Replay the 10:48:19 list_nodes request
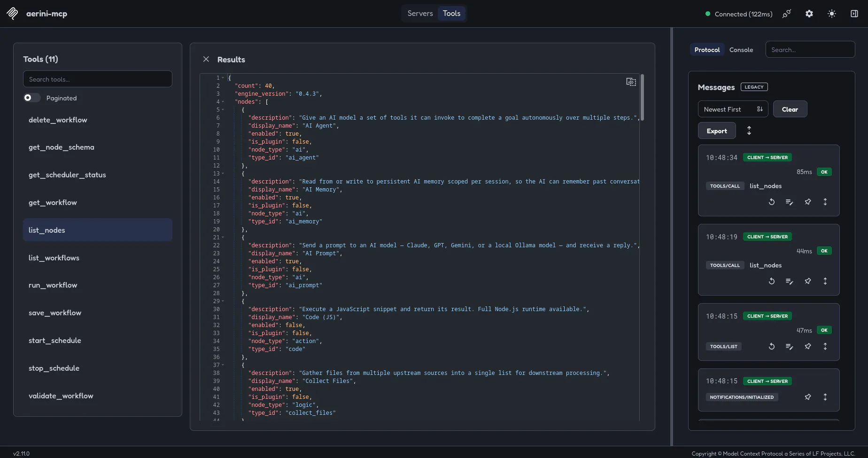The image size is (868, 458). click(772, 281)
